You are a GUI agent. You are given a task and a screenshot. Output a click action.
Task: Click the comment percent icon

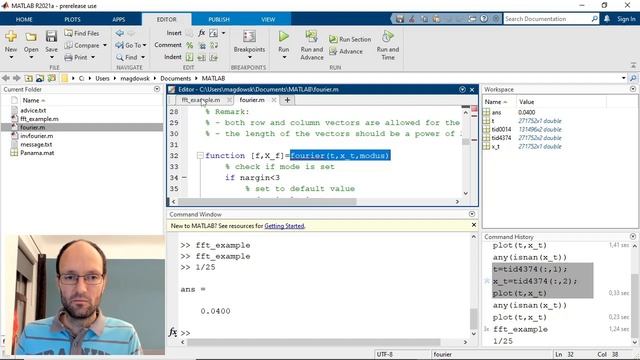190,45
